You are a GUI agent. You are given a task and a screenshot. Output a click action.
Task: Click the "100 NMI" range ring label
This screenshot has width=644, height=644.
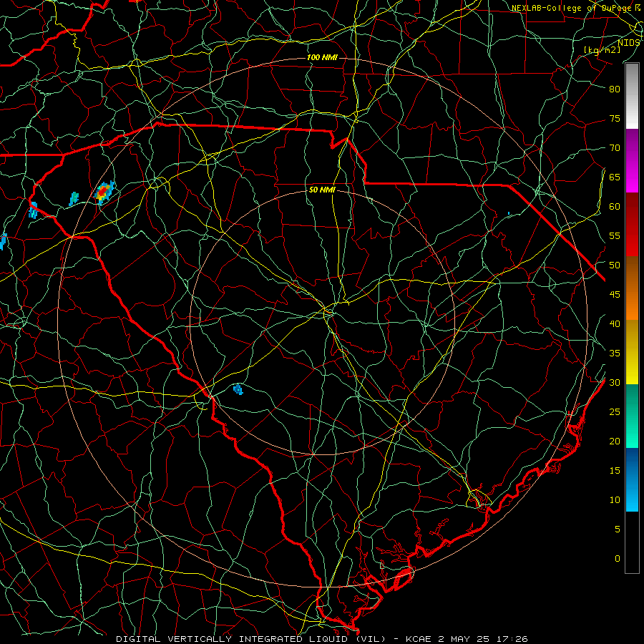click(322, 57)
